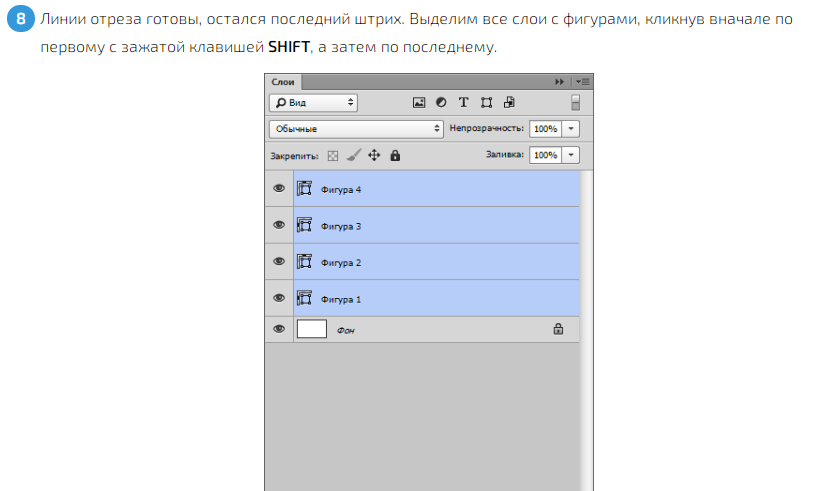The height and width of the screenshot is (491, 829).
Task: Open the Layers panel flyout menu
Action: (584, 81)
